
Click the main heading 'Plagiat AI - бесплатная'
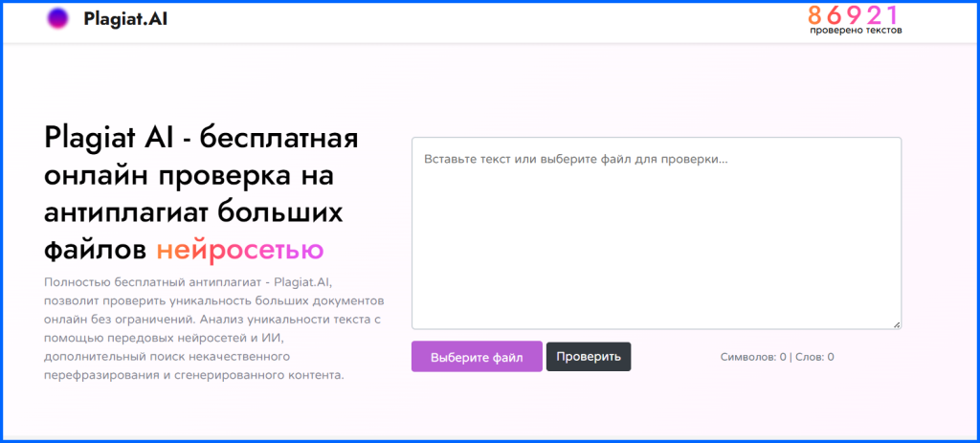[x=201, y=138]
